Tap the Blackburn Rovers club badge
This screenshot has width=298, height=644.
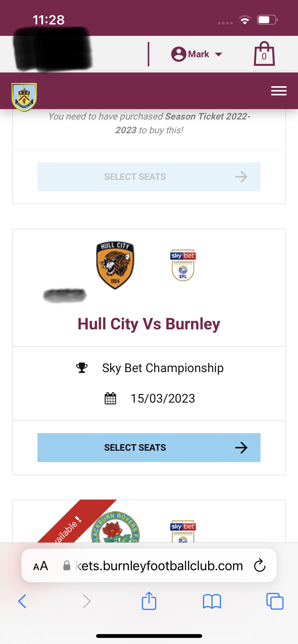(115, 528)
